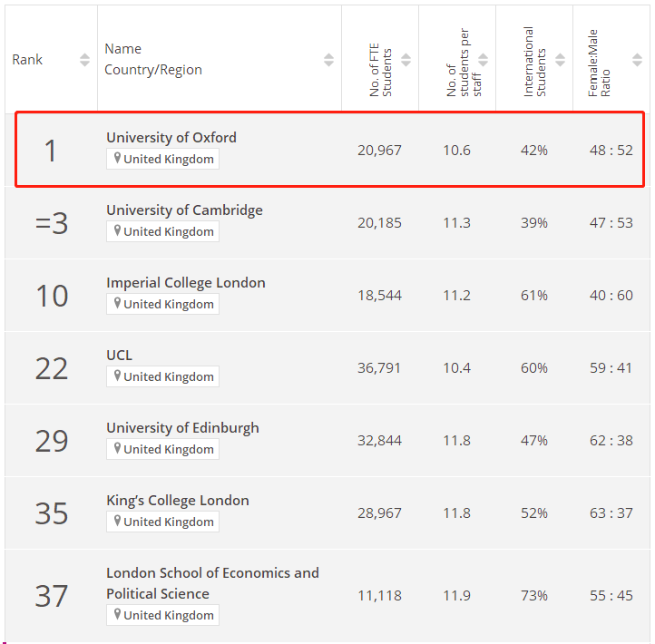This screenshot has height=644, width=655.
Task: Sort by No. of FTE Students arrows
Action: 406,60
